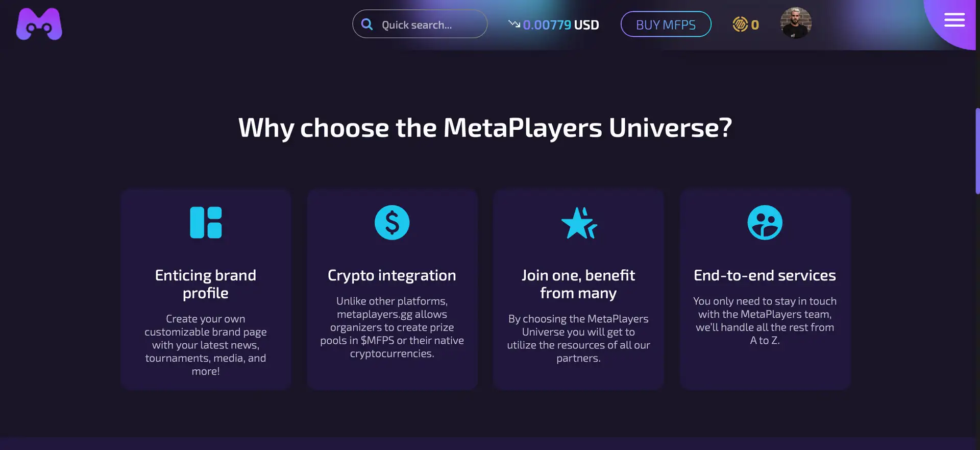The height and width of the screenshot is (450, 980).
Task: Click the coin balance number zero
Action: tap(755, 25)
